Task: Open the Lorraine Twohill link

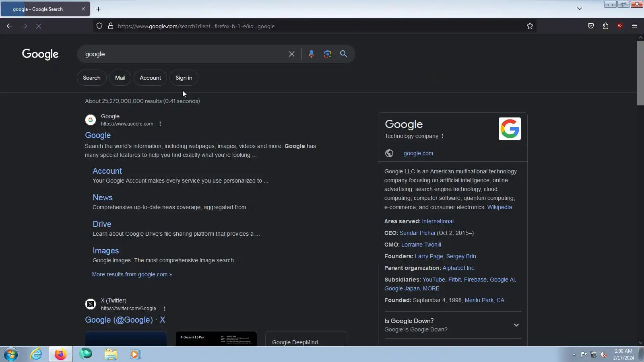Action: (421, 245)
